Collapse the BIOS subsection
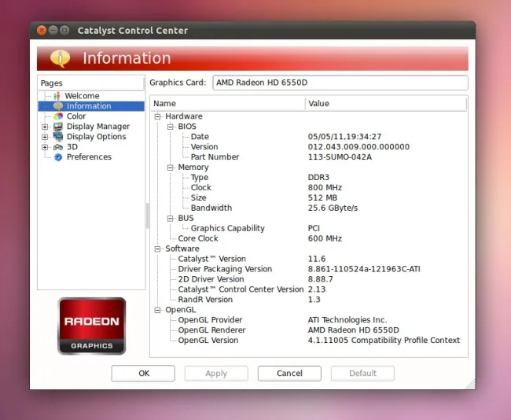Viewport: 511px width, 420px height. click(x=171, y=127)
